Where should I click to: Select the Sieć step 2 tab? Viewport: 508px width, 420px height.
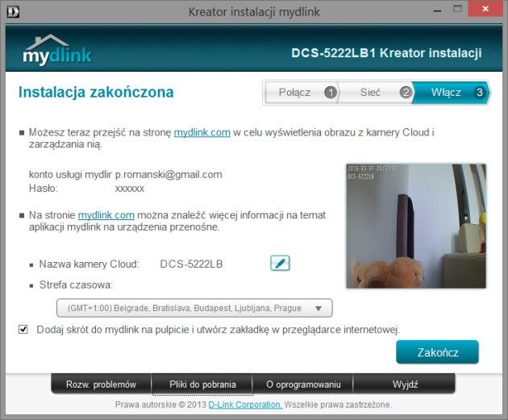pos(376,92)
